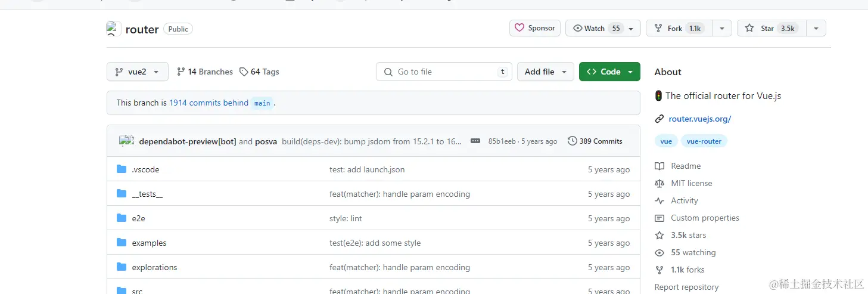Click the icon beside Custom properties
Screen dimensions: 868x294
point(659,218)
